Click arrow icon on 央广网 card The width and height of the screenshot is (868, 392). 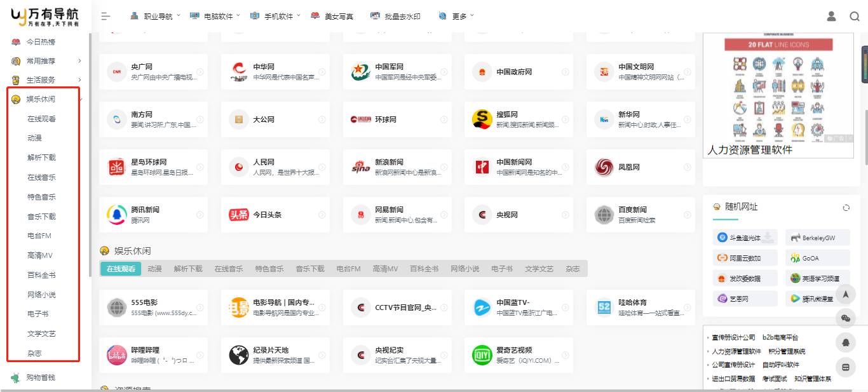(200, 72)
